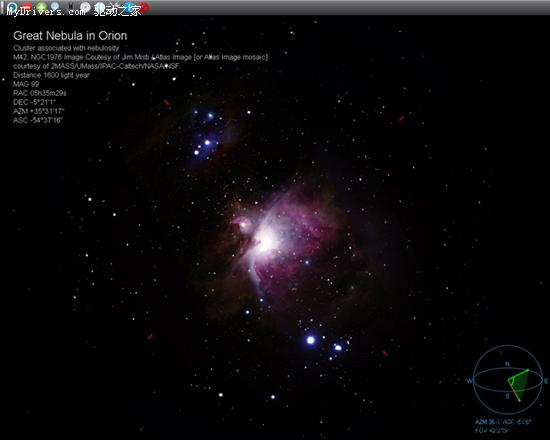Click the Distance 1600 light year text

coord(51,75)
